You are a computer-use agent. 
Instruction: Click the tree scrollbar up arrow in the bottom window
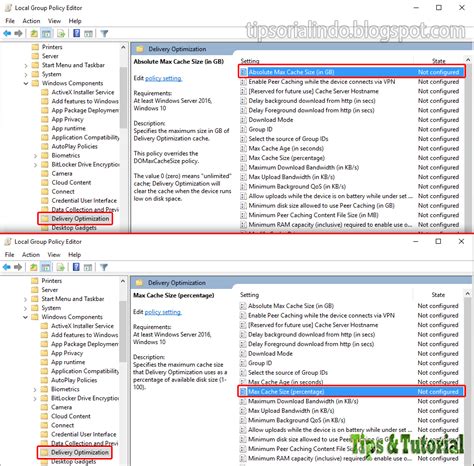coord(123,281)
